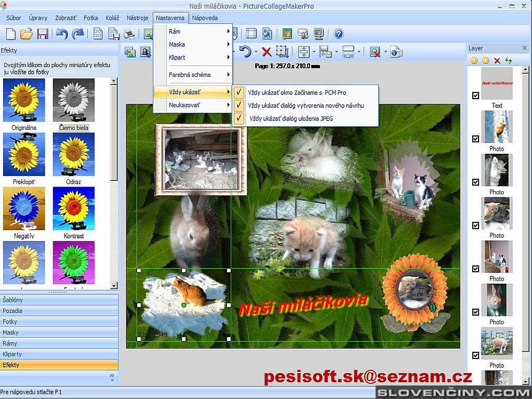Create a new blank collage document
The width and height of the screenshot is (532, 399).
pos(11,34)
